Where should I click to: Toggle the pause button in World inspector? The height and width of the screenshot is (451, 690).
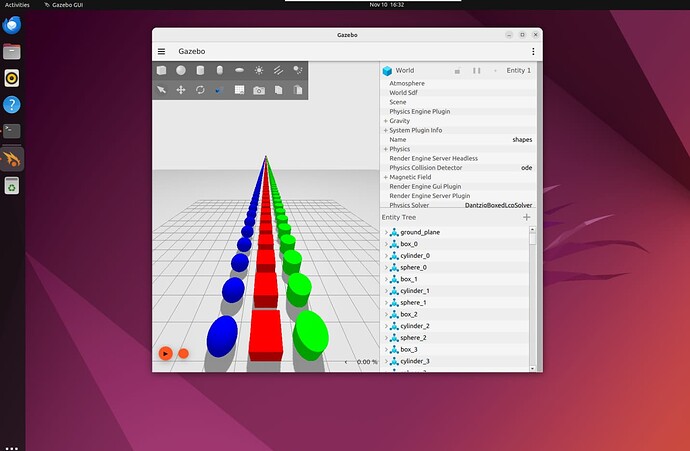(476, 71)
